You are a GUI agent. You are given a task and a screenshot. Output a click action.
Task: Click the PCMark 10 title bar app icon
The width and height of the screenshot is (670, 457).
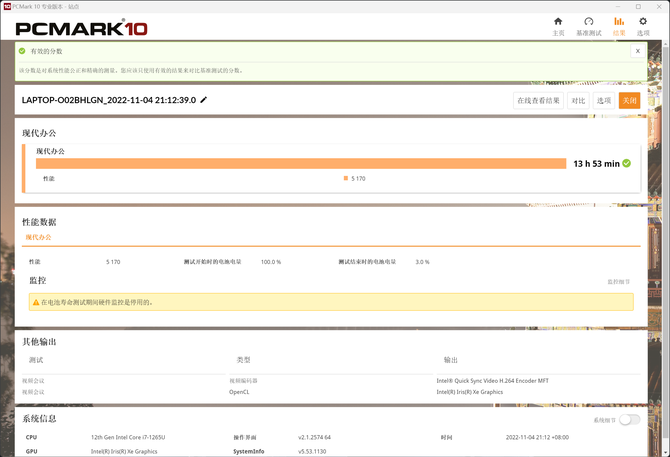coord(7,6)
